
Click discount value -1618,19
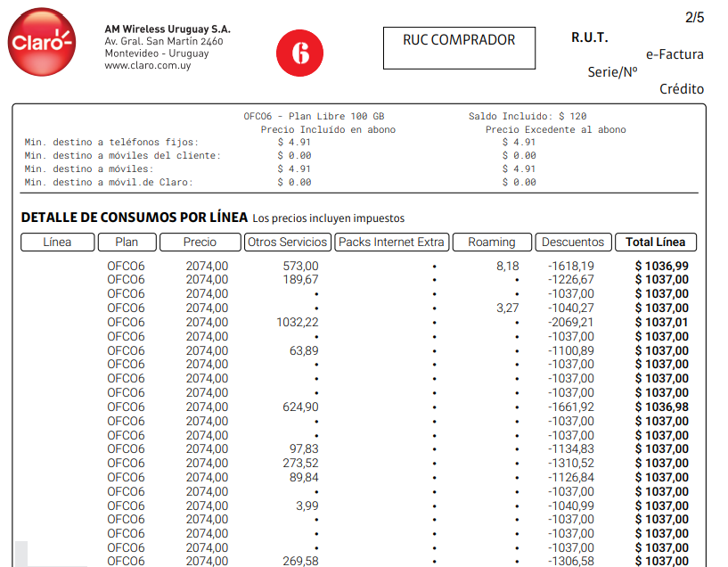click(570, 266)
